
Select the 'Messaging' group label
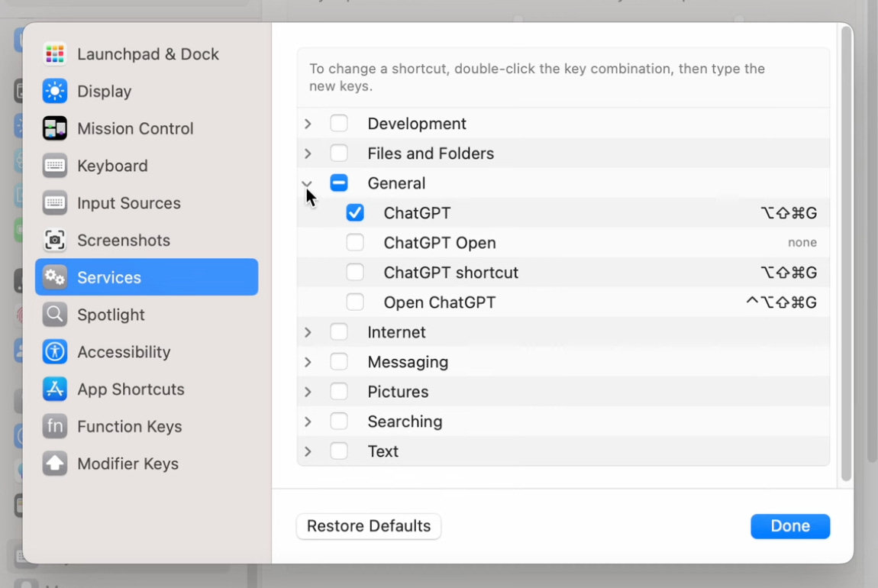pyautogui.click(x=408, y=362)
